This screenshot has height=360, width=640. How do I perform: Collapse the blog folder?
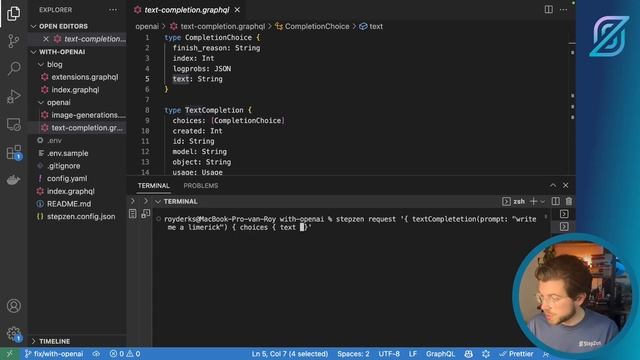coord(41,64)
